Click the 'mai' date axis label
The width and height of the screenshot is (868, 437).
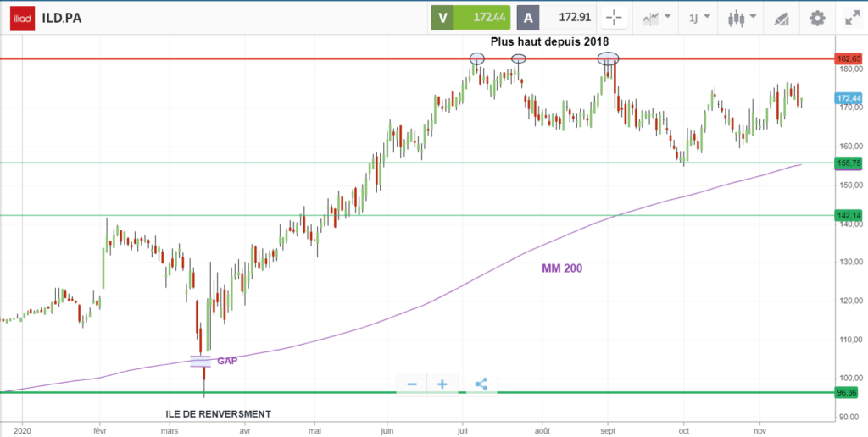pyautogui.click(x=314, y=429)
